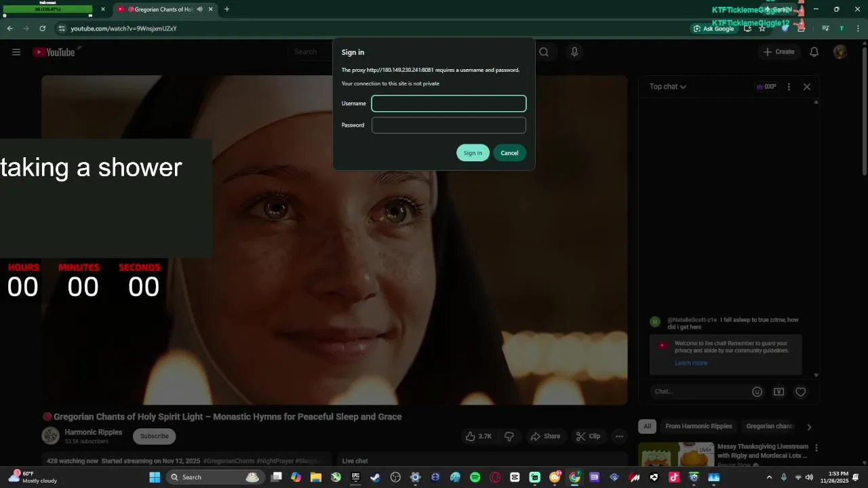Open the Harmonic Ripples channel avatar
The image size is (868, 488).
(x=50, y=436)
